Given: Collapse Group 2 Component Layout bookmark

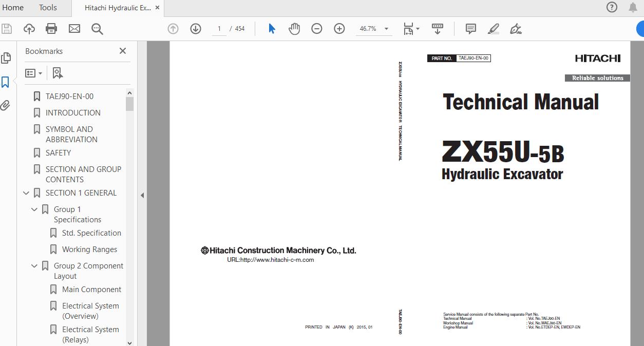Looking at the screenshot, I should pos(34,266).
